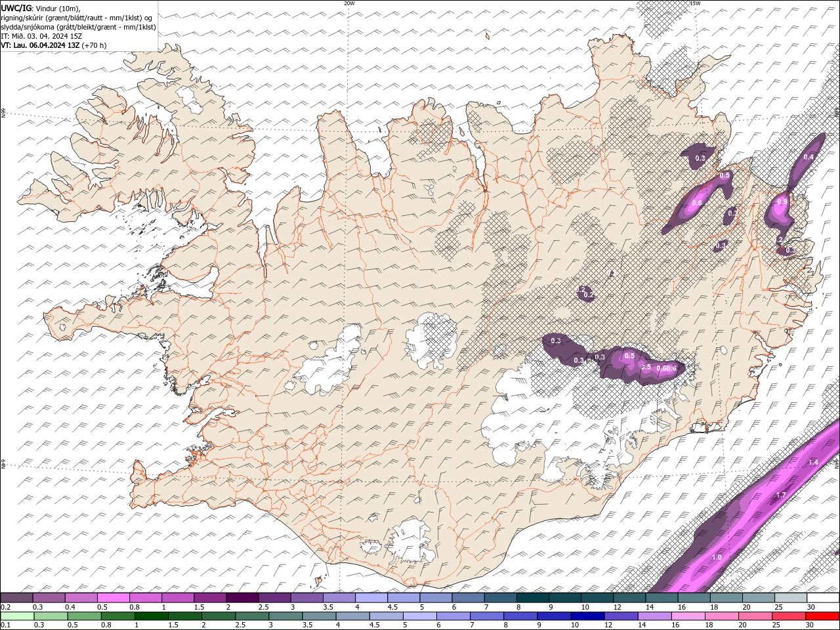Select the lavender snow swatch between 4 and 4.5

[x=371, y=598]
